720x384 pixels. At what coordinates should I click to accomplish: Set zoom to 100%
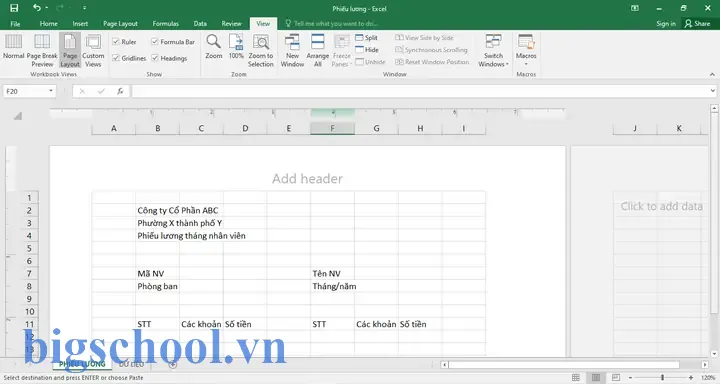(x=236, y=47)
